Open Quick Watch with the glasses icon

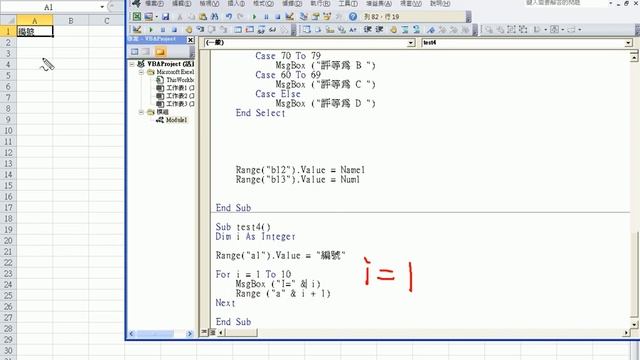tap(272, 29)
